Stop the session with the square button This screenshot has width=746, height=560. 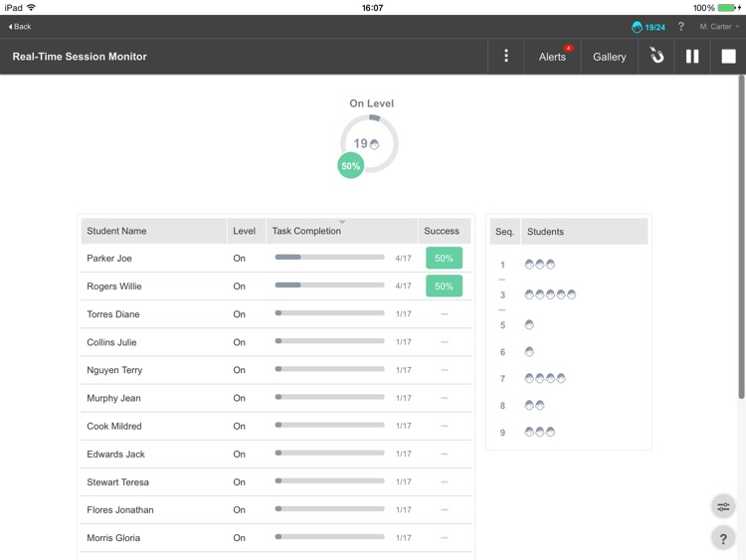[728, 57]
